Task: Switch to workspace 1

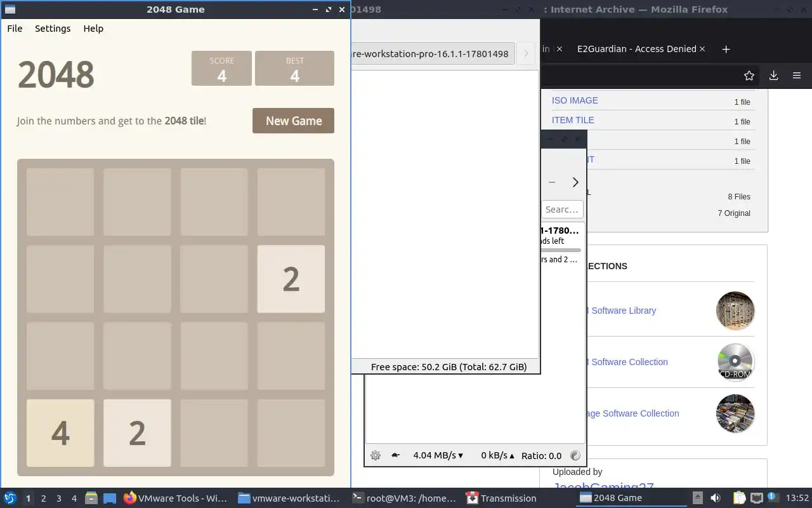Action: pos(28,498)
